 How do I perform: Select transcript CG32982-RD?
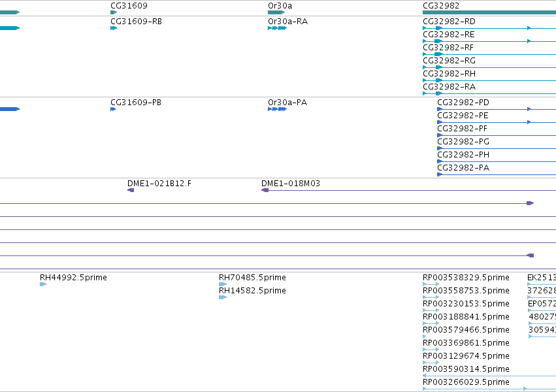[449, 22]
